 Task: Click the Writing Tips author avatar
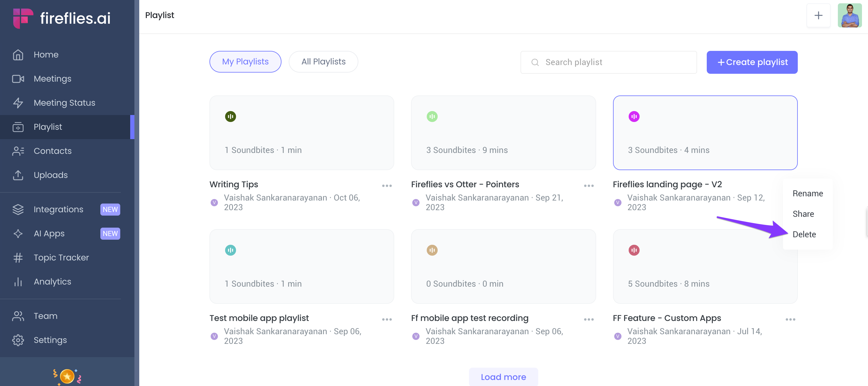214,203
